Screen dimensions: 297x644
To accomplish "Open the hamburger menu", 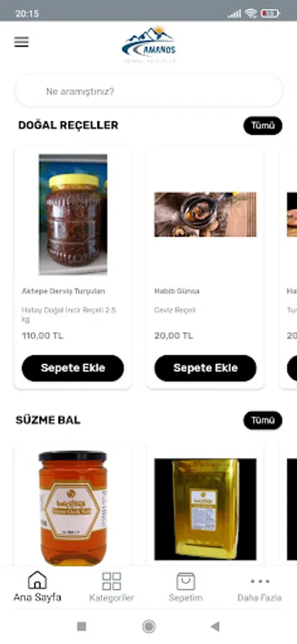I will point(21,42).
